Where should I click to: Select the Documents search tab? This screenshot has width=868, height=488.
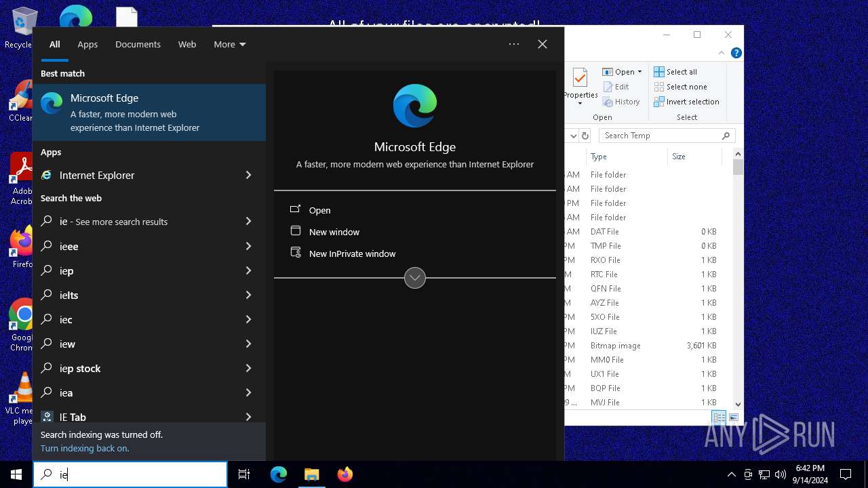click(138, 44)
